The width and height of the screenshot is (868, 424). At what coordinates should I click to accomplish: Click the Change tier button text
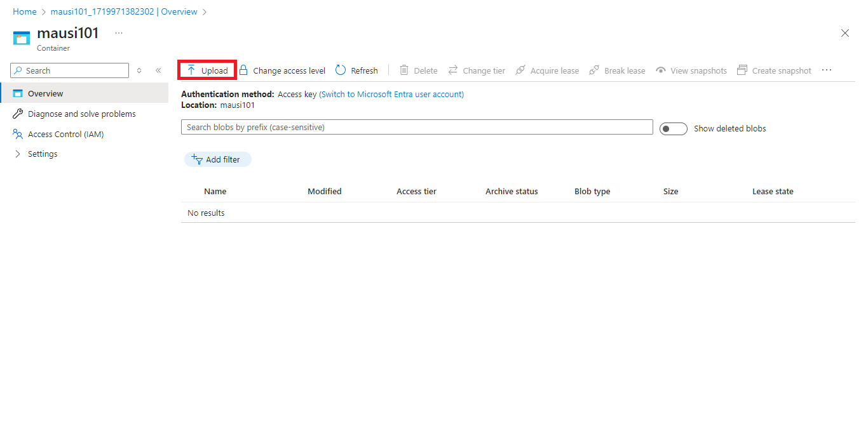click(484, 71)
